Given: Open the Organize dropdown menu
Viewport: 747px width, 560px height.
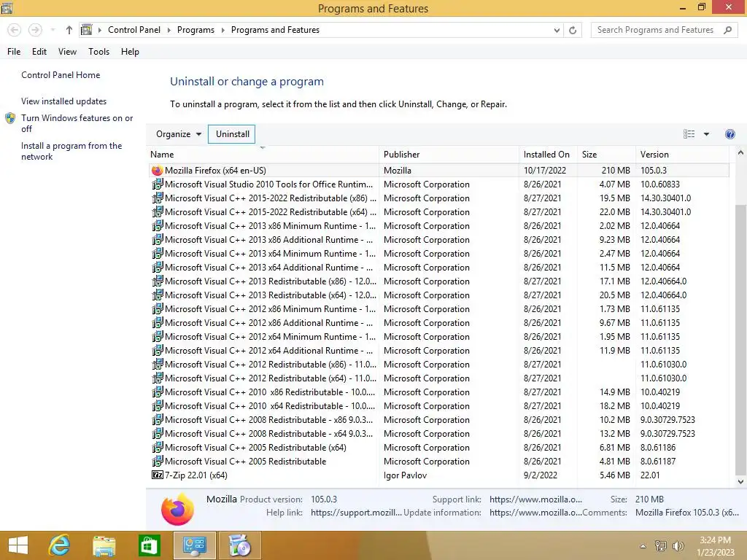Looking at the screenshot, I should [179, 134].
